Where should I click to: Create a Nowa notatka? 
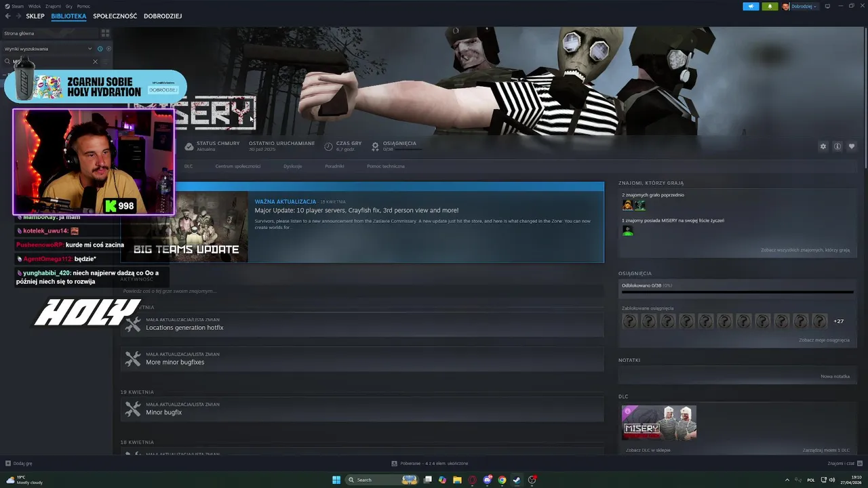(835, 376)
